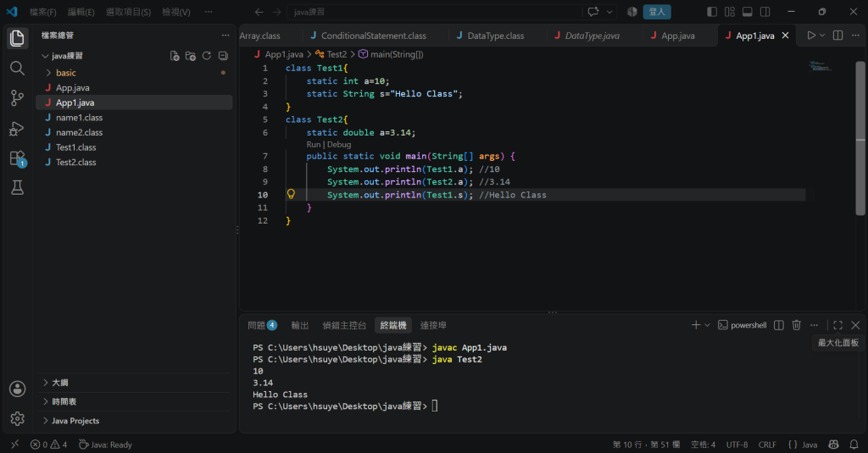868x453 pixels.
Task: Close the terminal panel
Action: pos(855,325)
